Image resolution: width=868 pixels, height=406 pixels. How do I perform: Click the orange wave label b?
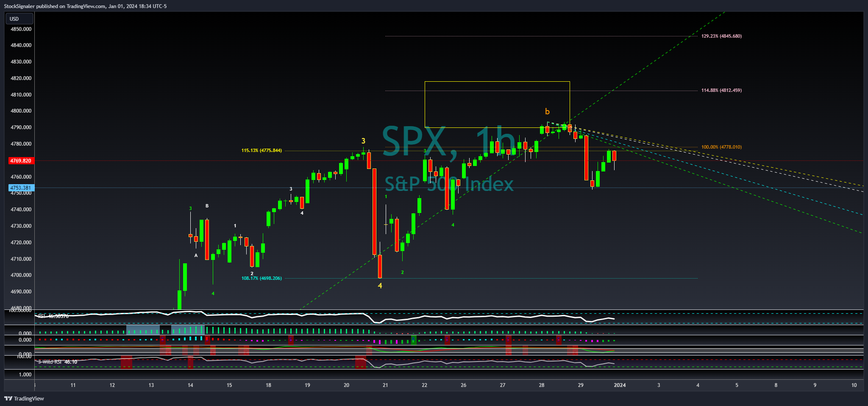547,112
